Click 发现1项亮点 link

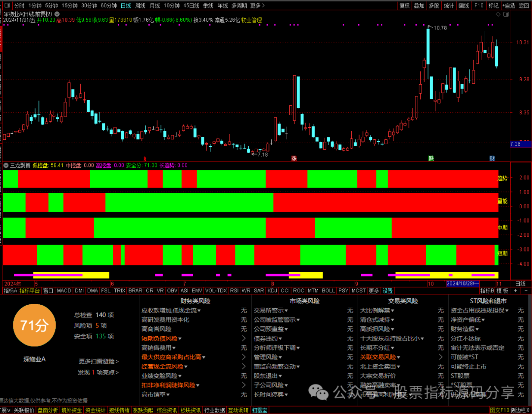[98, 372]
